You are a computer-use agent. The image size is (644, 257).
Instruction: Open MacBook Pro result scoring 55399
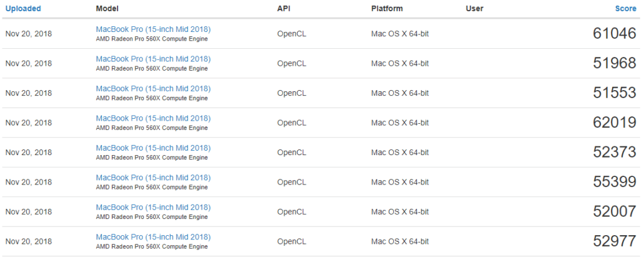click(153, 178)
